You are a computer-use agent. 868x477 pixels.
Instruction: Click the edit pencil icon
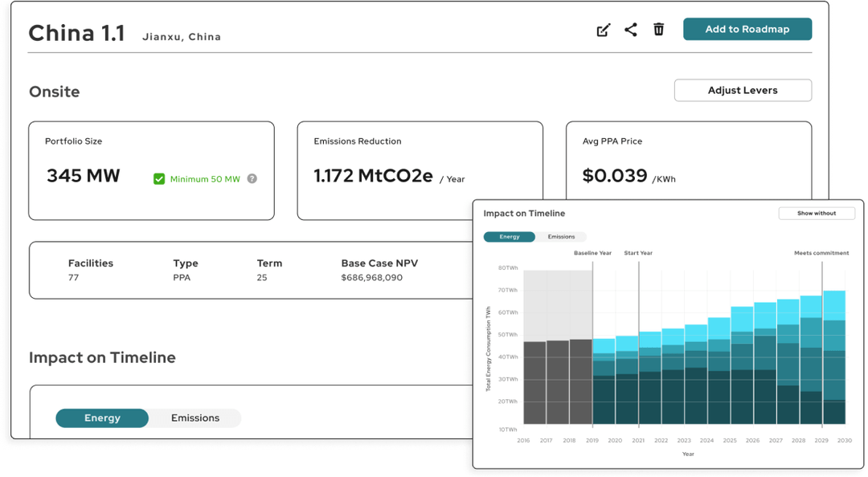pos(604,30)
